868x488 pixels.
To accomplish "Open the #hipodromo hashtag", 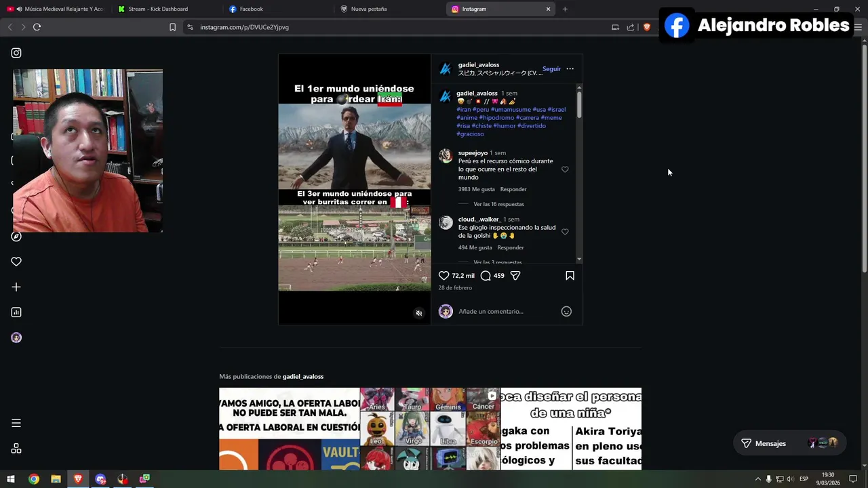I will (x=497, y=118).
